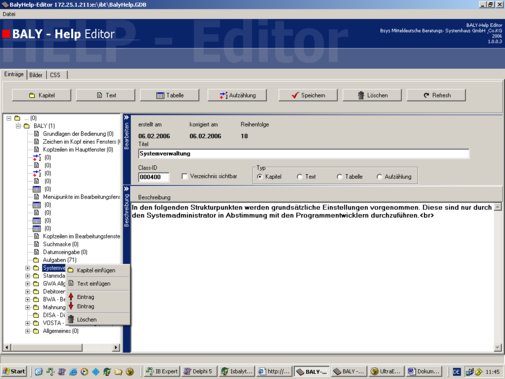Choose Text einfügen from context menu
The image size is (505, 379).
tap(94, 284)
